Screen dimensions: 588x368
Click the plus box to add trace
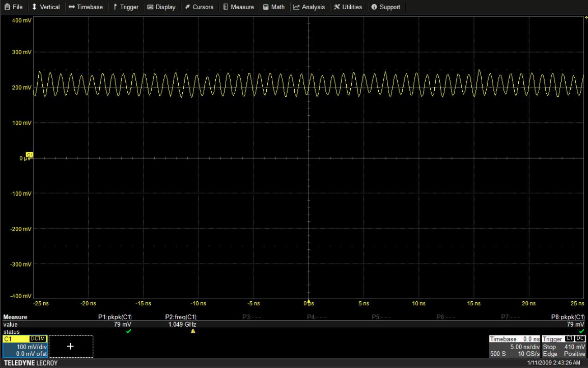pyautogui.click(x=70, y=346)
